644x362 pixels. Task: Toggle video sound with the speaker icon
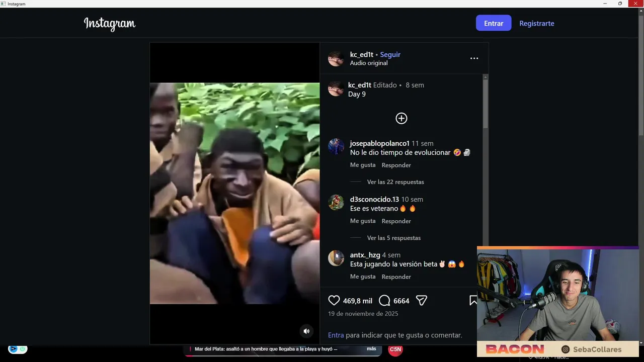click(x=306, y=331)
